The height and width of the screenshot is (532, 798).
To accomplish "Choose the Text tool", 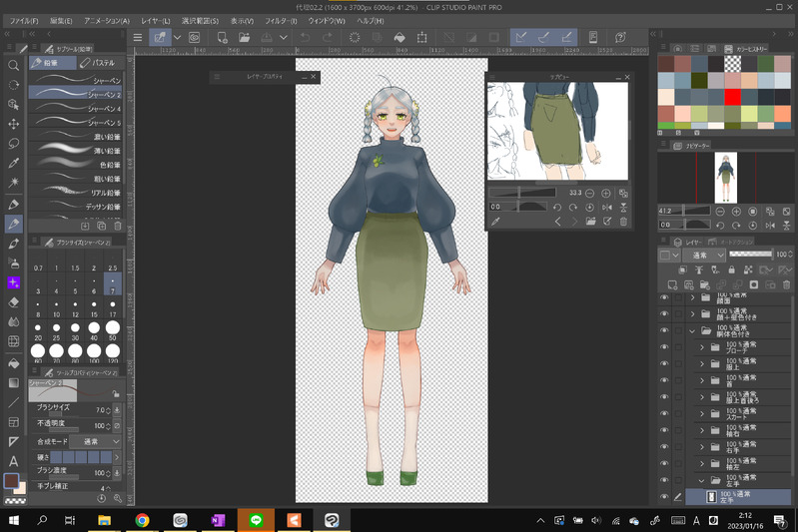I will [14, 461].
